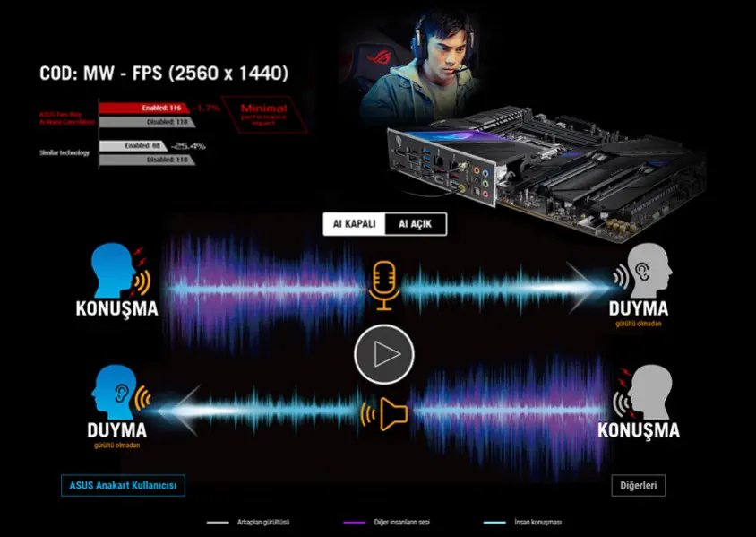Click the left DUYMA label
The image size is (756, 537).
tap(116, 430)
